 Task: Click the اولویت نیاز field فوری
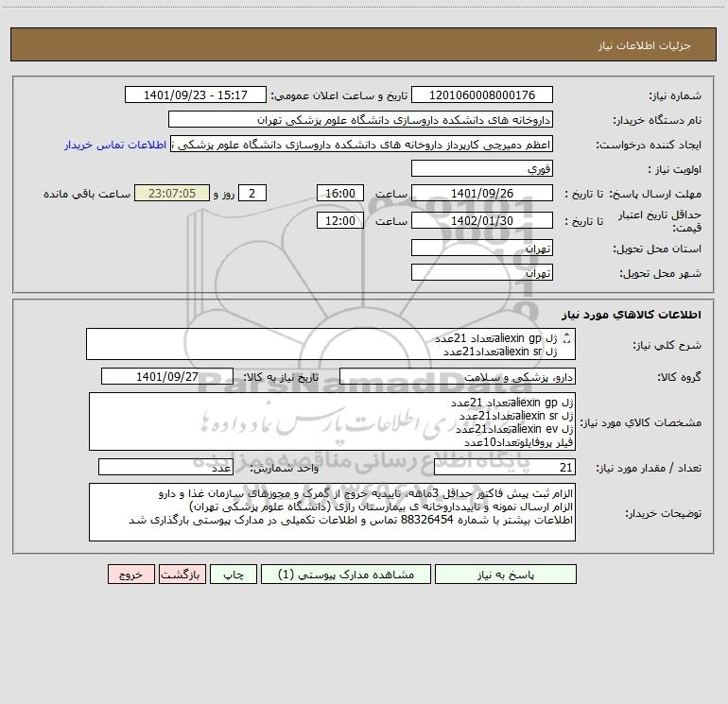click(x=482, y=168)
